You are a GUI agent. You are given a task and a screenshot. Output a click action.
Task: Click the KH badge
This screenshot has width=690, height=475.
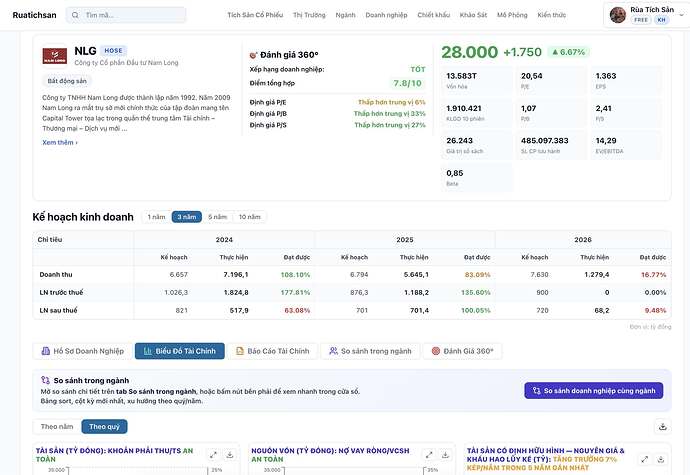(x=661, y=20)
